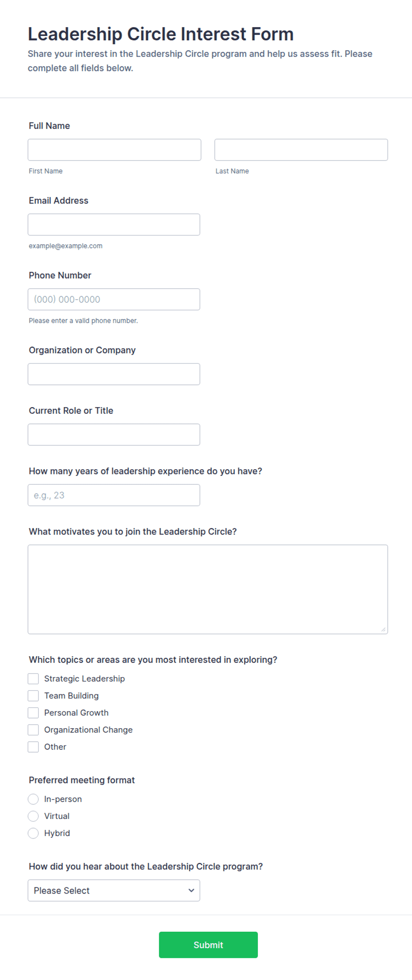The height and width of the screenshot is (980, 412).
Task: Click the textarea resize handle corner
Action: (383, 629)
